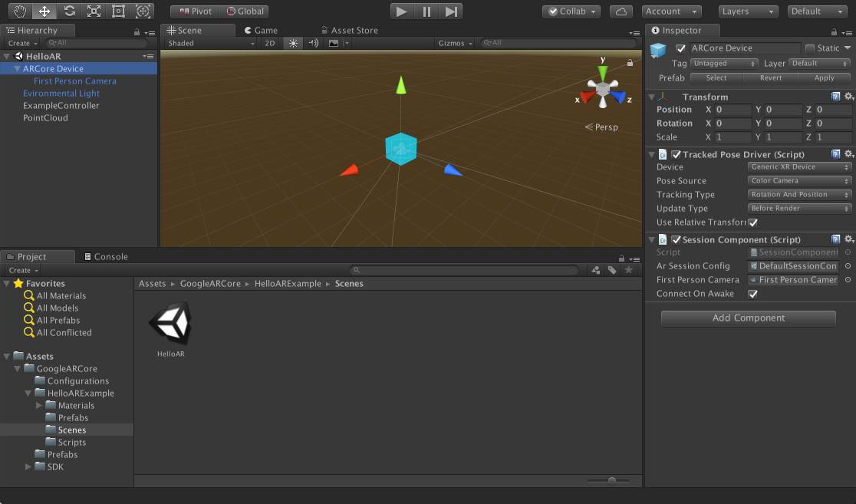Click the prefab Apply button
The height and width of the screenshot is (504, 856).
pos(824,77)
